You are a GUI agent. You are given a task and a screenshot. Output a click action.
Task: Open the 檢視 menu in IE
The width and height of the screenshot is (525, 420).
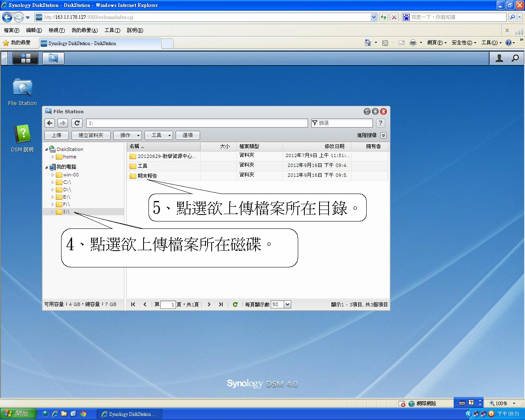pyautogui.click(x=57, y=30)
